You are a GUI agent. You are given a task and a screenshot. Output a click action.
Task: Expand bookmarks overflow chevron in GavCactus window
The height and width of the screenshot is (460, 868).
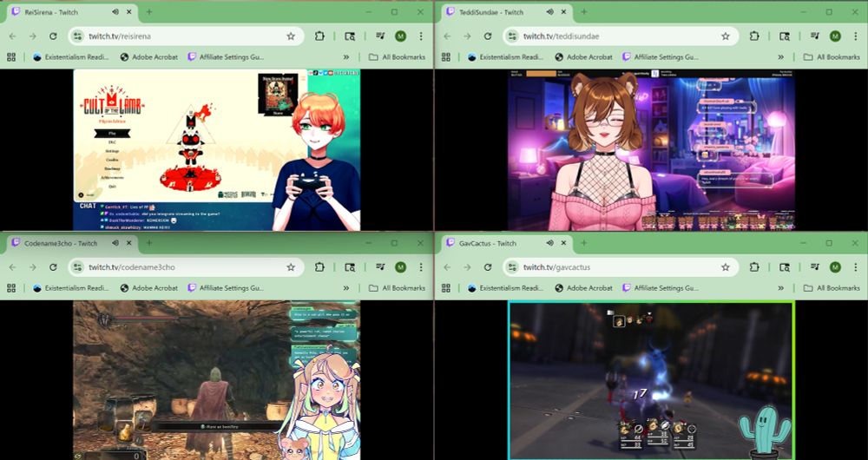780,288
